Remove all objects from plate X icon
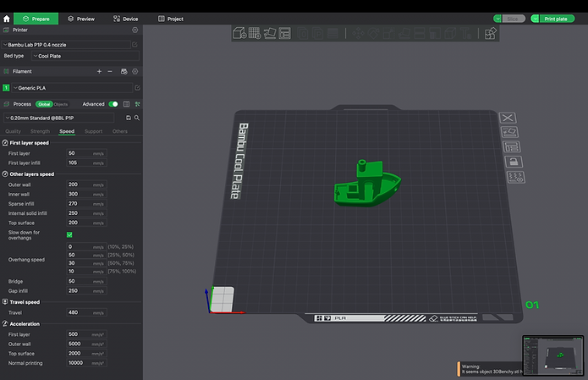This screenshot has height=380, width=588. click(x=508, y=118)
